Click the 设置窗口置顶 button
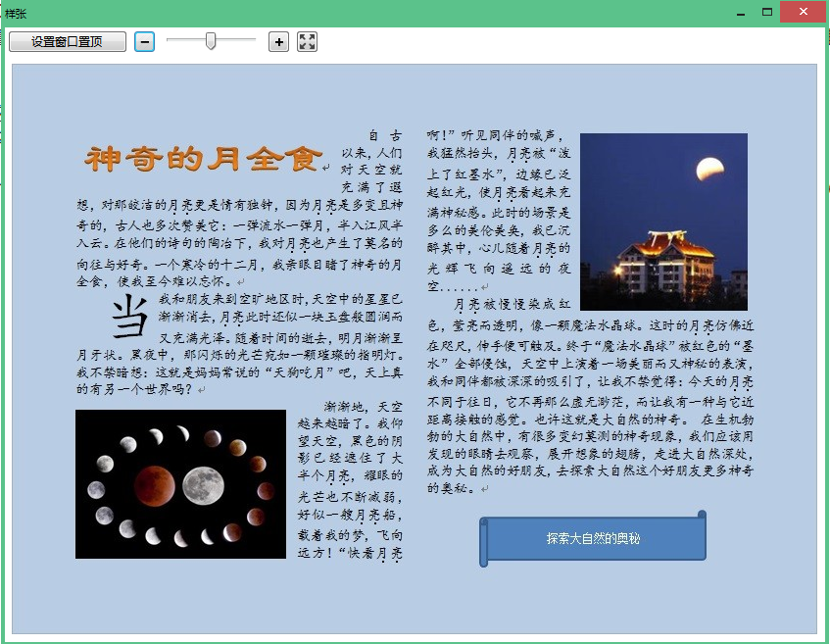The image size is (830, 644). (67, 42)
